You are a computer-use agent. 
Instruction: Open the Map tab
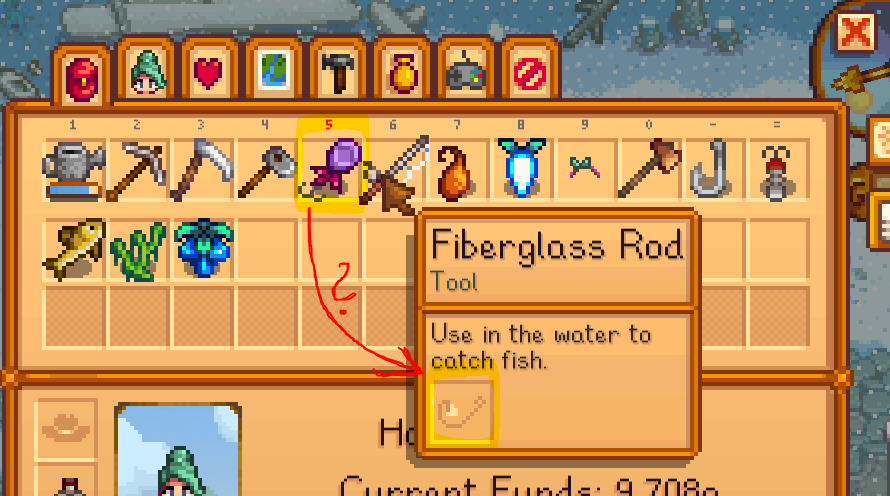click(274, 73)
